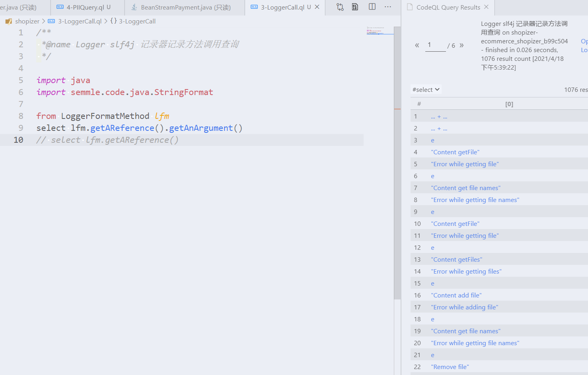Click getAReference on line 9
The height and width of the screenshot is (375, 588).
[x=122, y=128]
